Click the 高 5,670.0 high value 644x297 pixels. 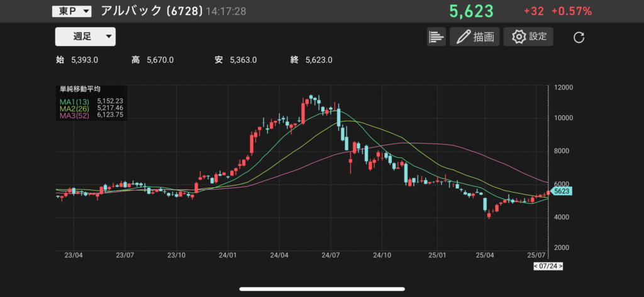pos(152,60)
